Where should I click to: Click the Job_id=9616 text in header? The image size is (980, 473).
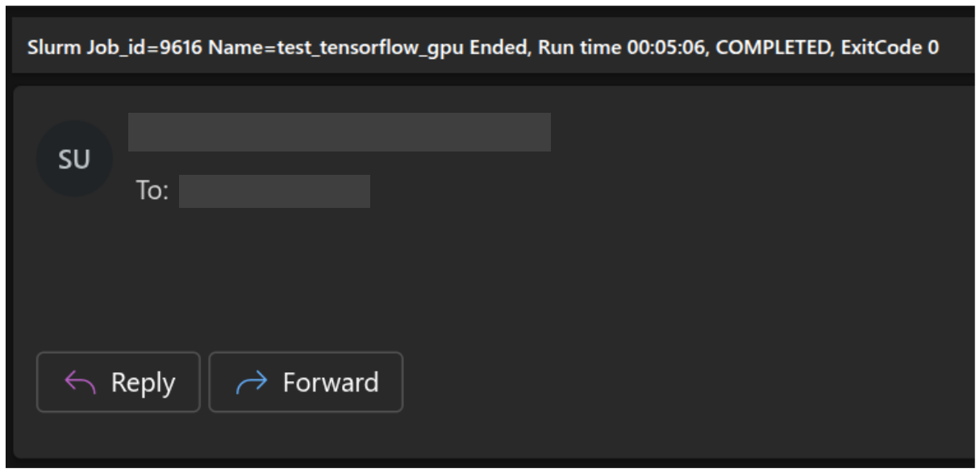(x=139, y=48)
